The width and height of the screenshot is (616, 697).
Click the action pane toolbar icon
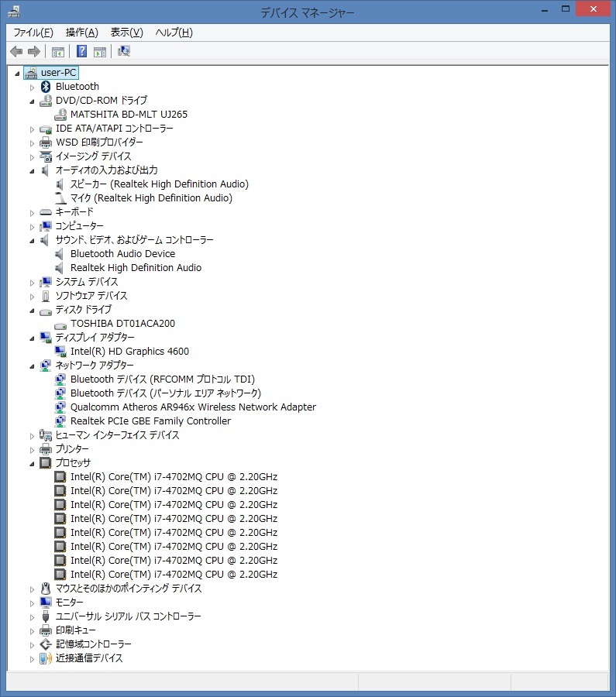100,52
